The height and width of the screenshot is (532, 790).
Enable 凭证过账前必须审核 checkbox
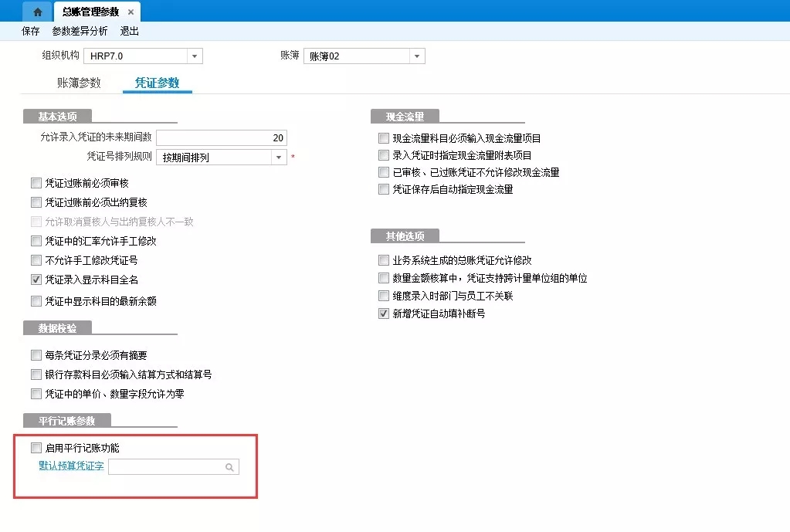tap(36, 183)
